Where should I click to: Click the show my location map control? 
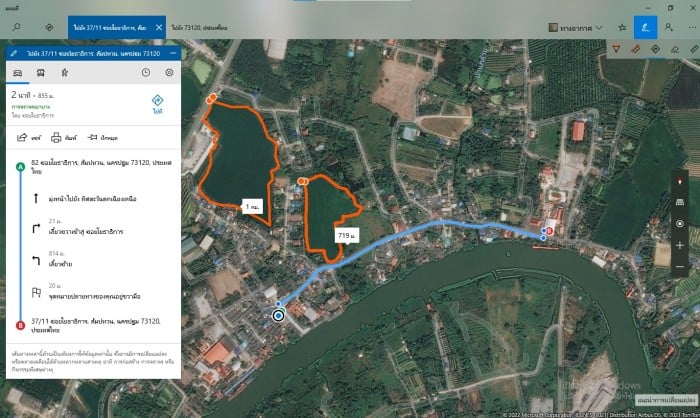pos(679,223)
